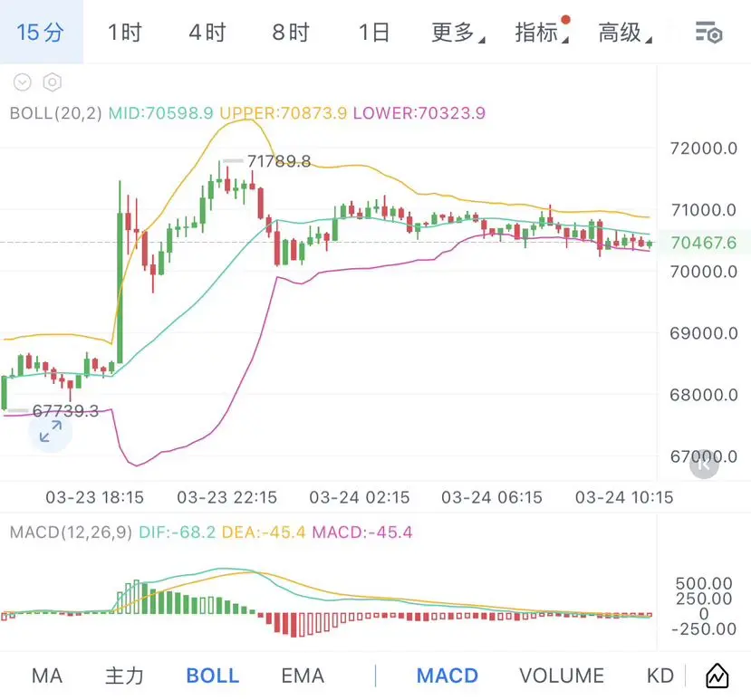Tap the magenta MACD:-45.4 value
Image resolution: width=751 pixels, height=700 pixels.
362,532
